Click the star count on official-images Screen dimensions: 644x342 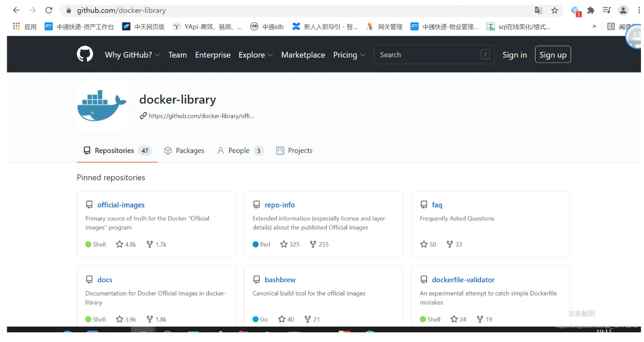[x=126, y=244]
